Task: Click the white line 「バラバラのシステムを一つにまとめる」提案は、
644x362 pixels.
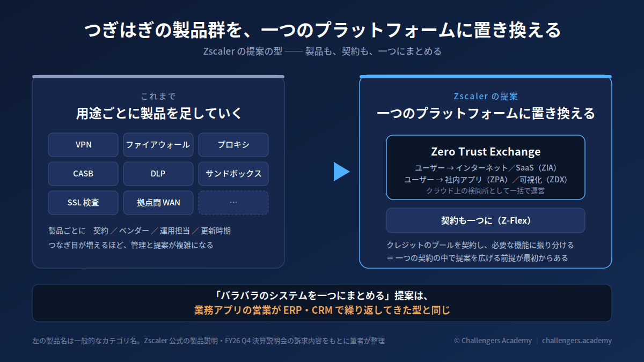Action: (322, 295)
